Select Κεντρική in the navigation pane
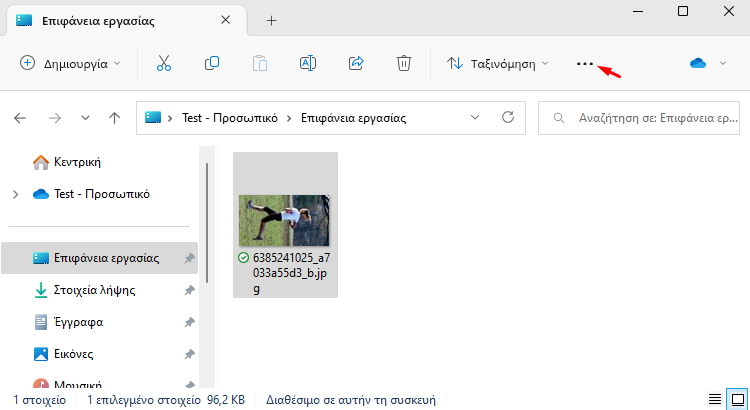 tap(77, 162)
